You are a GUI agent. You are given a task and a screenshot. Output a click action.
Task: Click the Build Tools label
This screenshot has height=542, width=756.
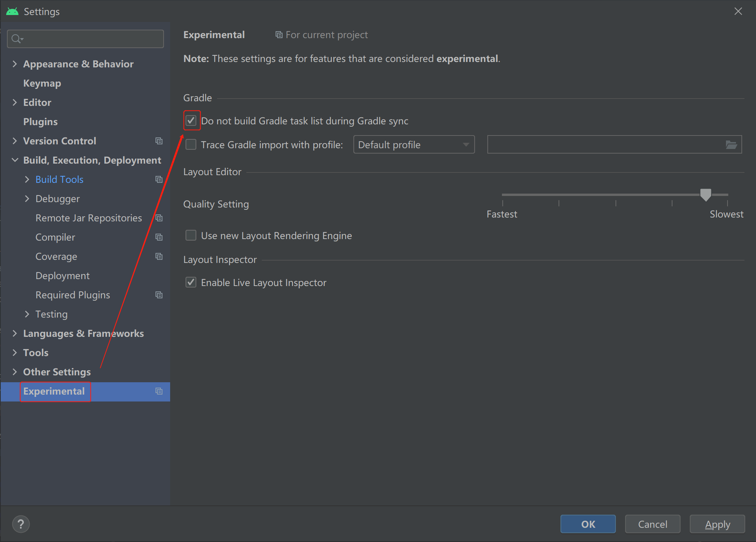(59, 180)
